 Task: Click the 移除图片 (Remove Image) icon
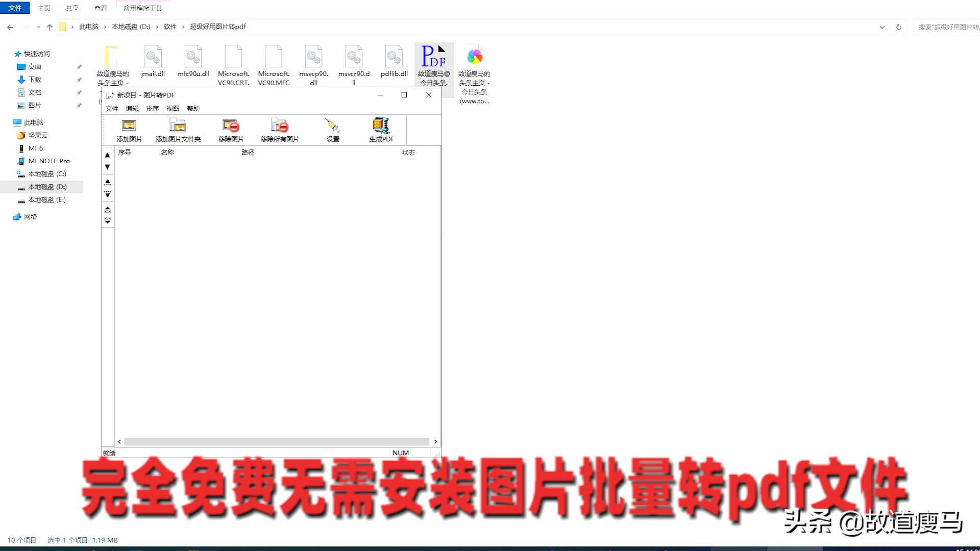click(x=231, y=129)
